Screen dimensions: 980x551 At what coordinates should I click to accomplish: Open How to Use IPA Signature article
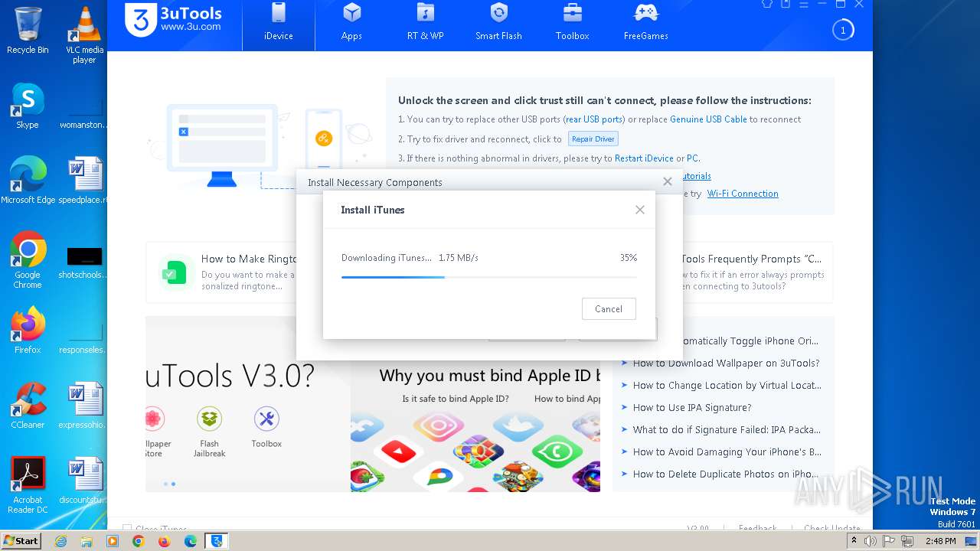[x=692, y=408]
